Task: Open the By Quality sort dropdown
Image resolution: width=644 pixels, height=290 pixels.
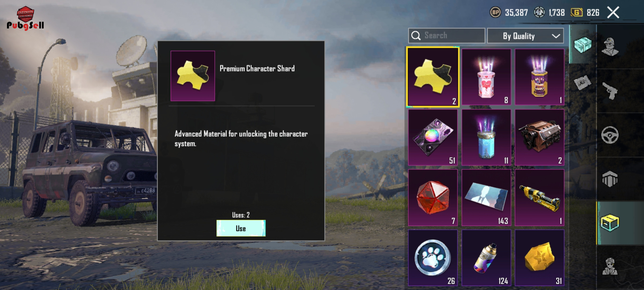Action: click(525, 36)
